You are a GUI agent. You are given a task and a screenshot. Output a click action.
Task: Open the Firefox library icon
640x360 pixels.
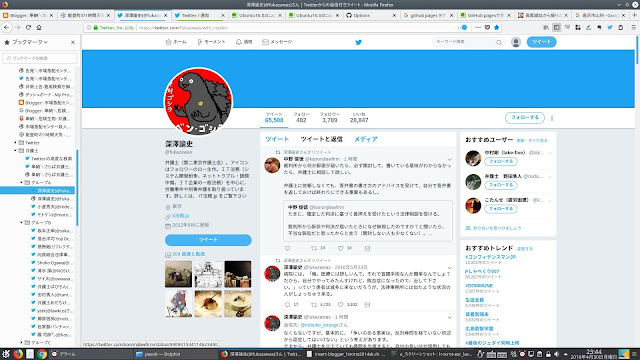[x=546, y=27]
